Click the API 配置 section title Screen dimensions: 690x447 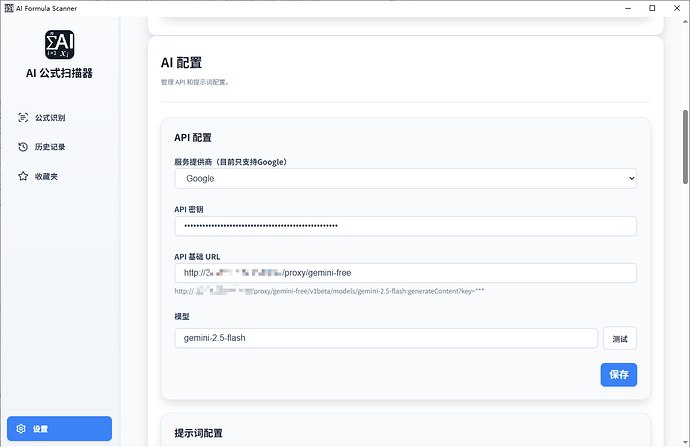pos(193,138)
